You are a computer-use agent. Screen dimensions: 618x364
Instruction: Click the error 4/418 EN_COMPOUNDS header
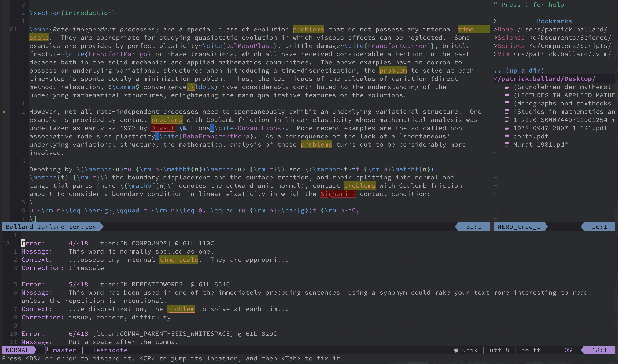[118, 243]
